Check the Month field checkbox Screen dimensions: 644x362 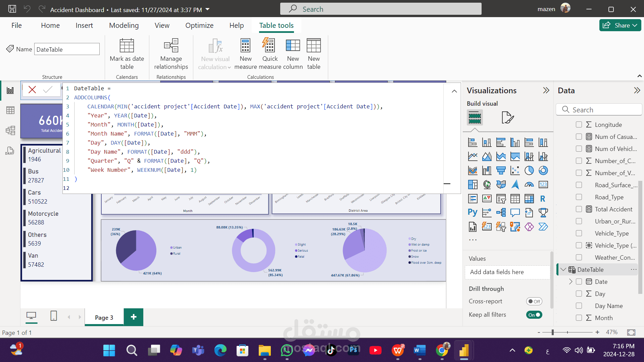tap(579, 318)
